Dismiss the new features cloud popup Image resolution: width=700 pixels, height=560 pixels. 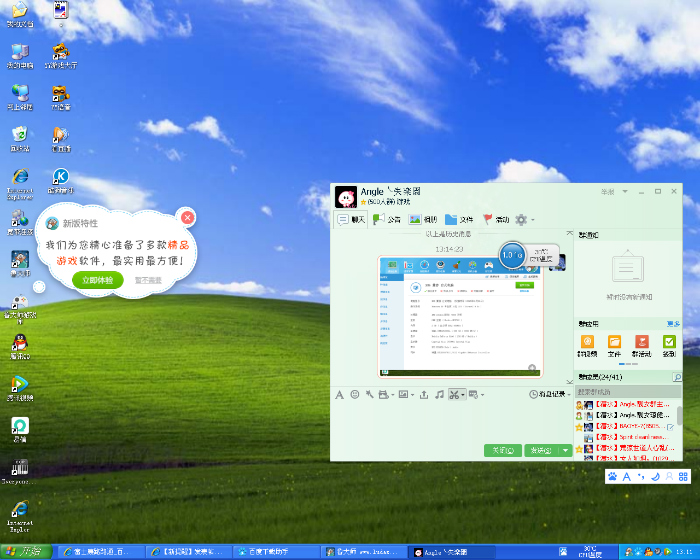[187, 217]
